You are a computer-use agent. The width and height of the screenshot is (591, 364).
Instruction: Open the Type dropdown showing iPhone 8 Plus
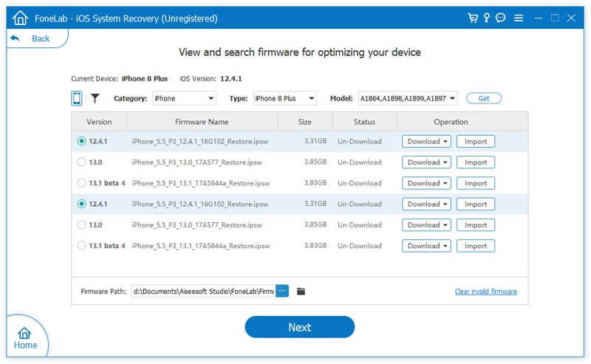285,98
